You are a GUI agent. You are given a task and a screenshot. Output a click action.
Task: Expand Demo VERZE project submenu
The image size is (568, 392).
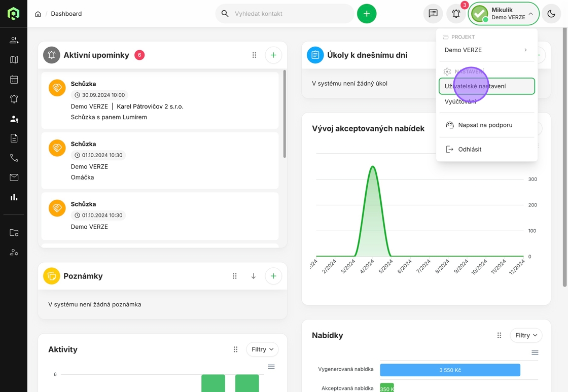486,50
